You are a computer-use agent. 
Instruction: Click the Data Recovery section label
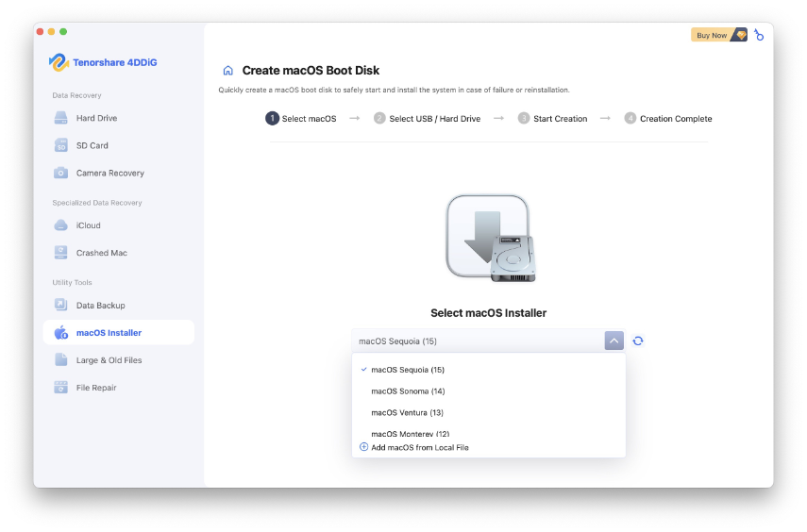tap(76, 95)
